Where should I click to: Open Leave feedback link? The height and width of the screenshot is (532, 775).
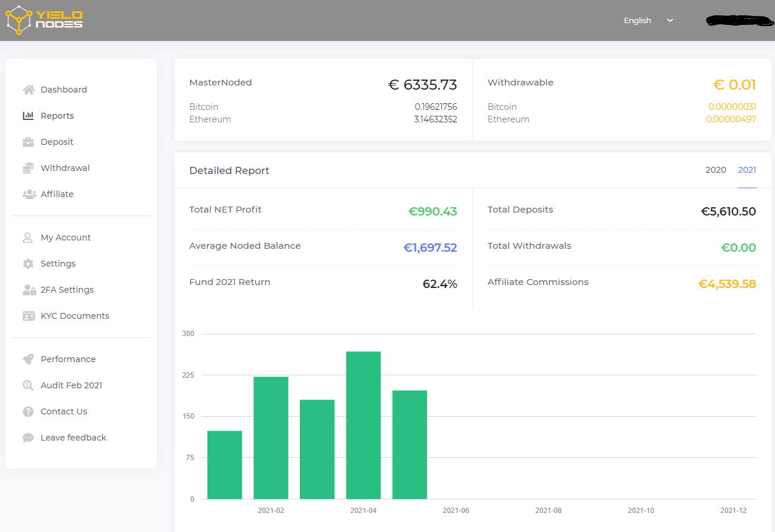(x=73, y=438)
